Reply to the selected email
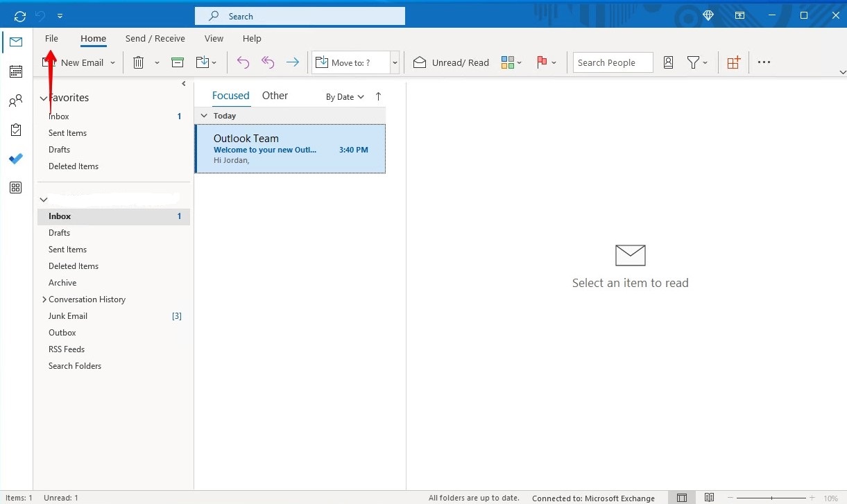The width and height of the screenshot is (847, 504). coord(243,62)
